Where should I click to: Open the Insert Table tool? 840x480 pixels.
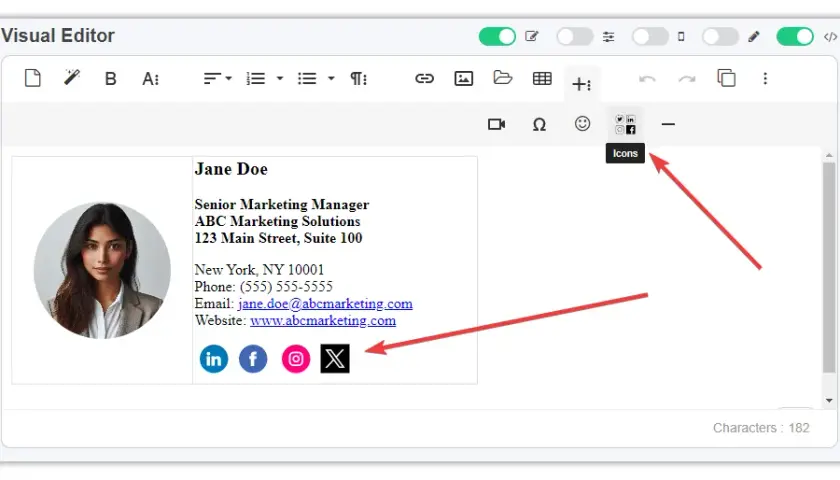[x=542, y=79]
